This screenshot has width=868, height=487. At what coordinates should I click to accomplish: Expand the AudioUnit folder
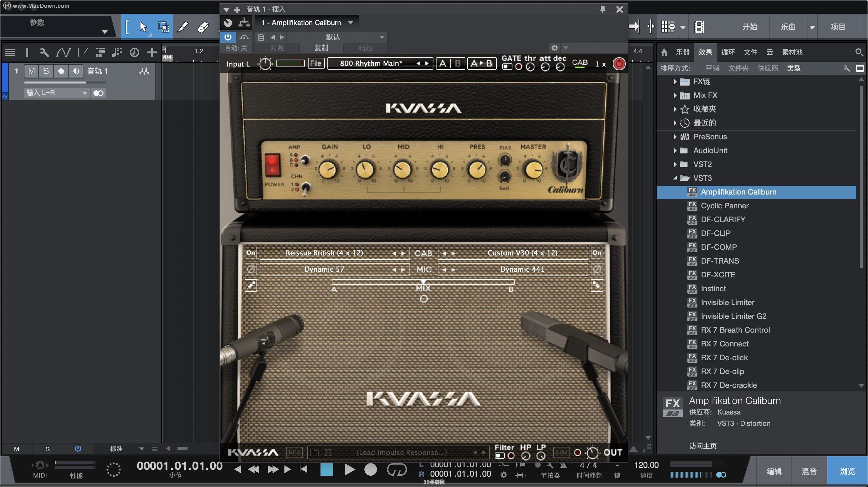tap(675, 151)
